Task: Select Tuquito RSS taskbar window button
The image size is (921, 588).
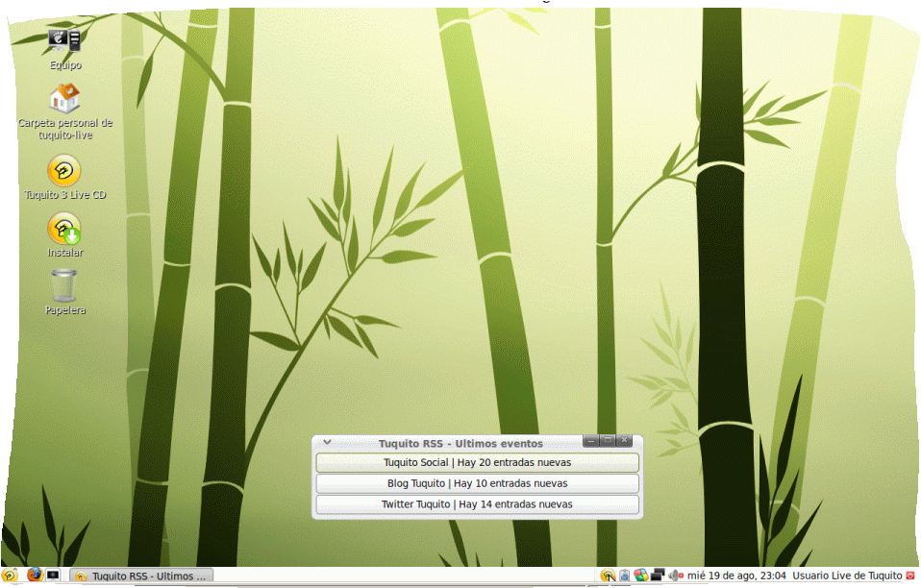Action: pos(141,576)
